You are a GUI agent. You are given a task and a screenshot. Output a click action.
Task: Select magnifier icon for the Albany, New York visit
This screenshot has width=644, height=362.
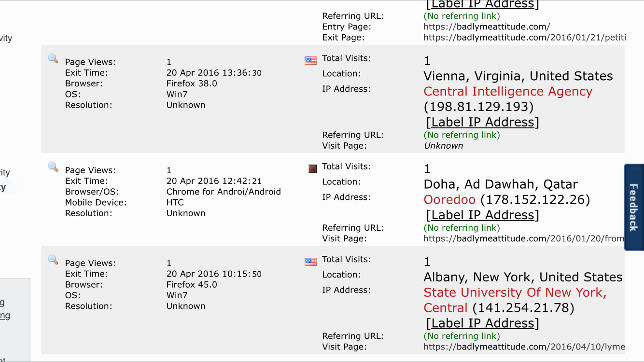[53, 260]
